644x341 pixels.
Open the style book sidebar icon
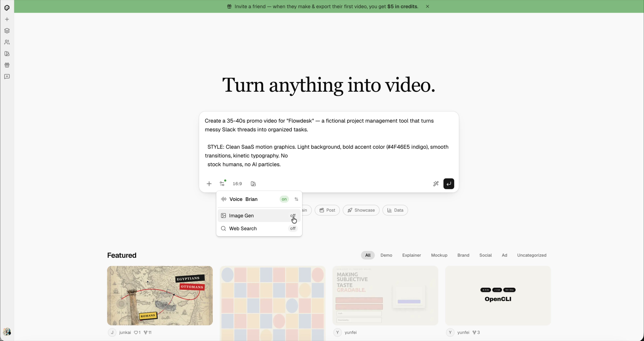click(x=7, y=54)
